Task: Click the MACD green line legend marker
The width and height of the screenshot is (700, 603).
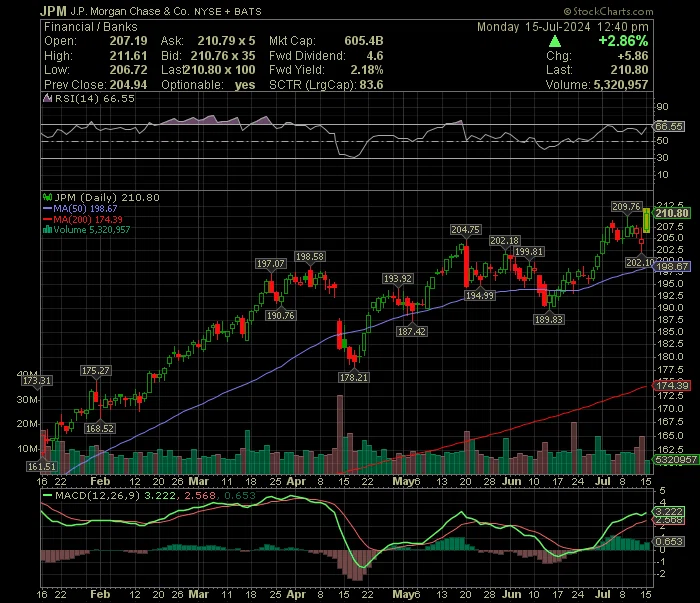Action: tap(47, 495)
